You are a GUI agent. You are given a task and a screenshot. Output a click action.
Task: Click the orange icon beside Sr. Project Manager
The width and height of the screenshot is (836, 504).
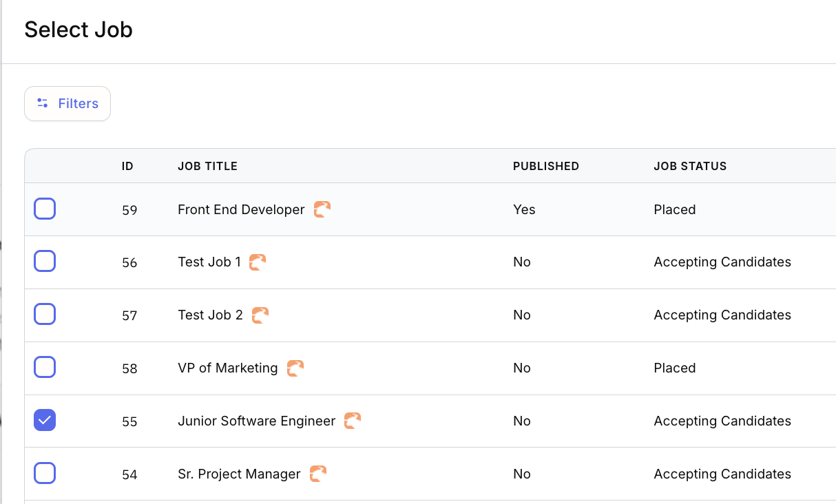coord(317,474)
